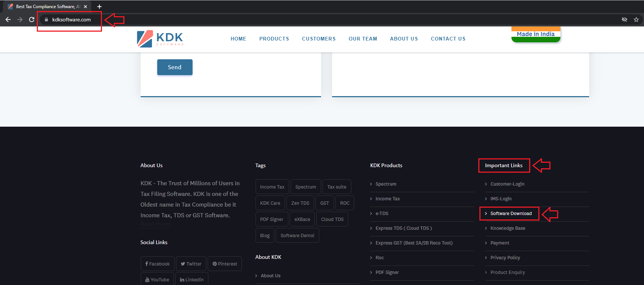Viewport: 644px width, 285px height.
Task: Open Roc product link
Action: point(380,257)
